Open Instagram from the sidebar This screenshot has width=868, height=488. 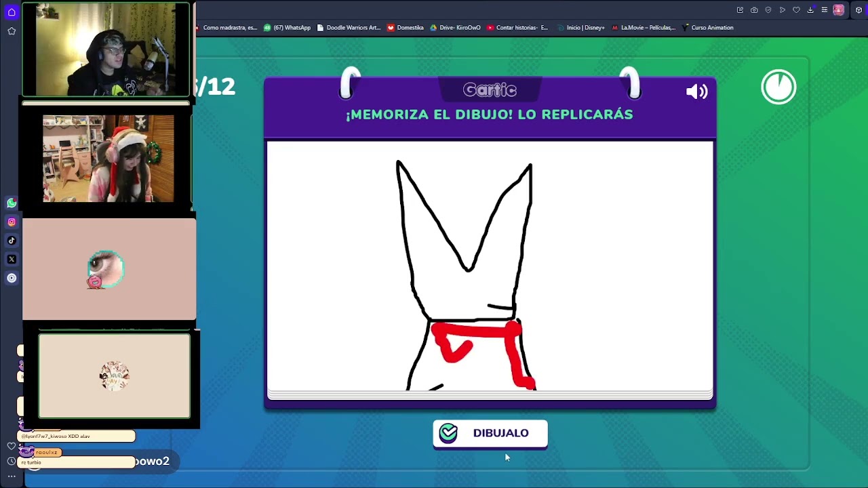[x=12, y=222]
